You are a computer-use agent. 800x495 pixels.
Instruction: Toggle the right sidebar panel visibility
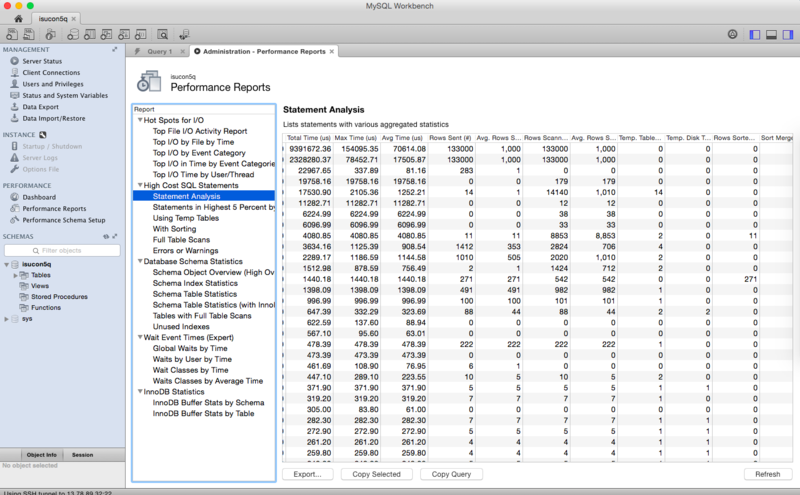tap(788, 35)
